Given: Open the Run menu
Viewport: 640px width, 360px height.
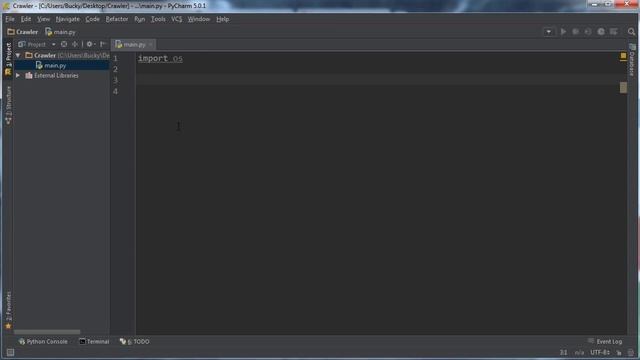Looking at the screenshot, I should [x=140, y=19].
